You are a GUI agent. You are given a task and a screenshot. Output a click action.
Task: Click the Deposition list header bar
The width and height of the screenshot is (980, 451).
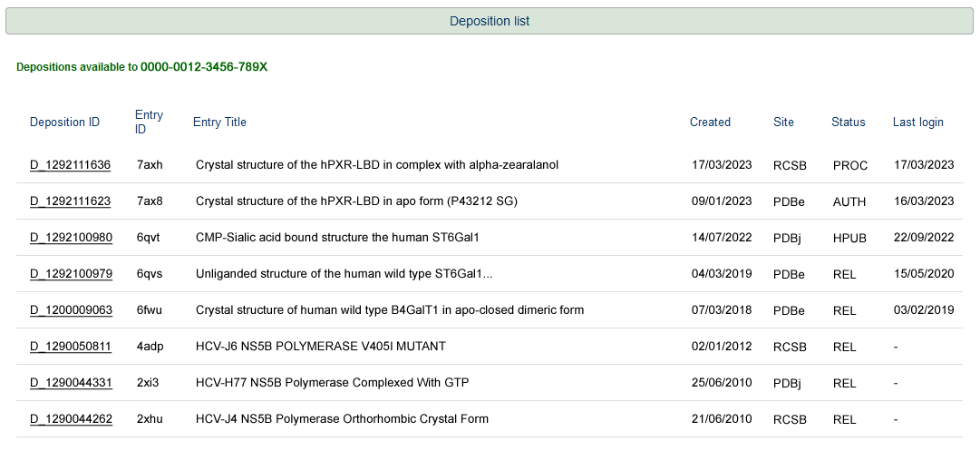[x=490, y=21]
